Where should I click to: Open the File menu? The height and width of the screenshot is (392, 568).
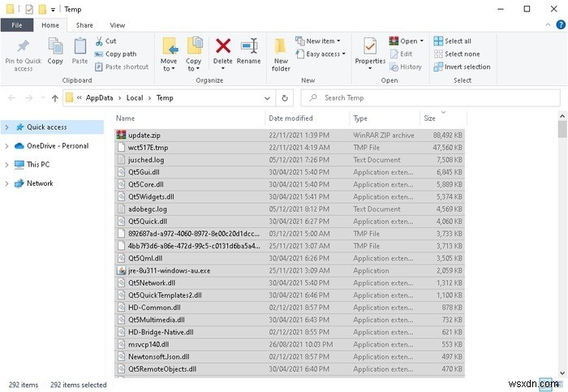pyautogui.click(x=17, y=25)
